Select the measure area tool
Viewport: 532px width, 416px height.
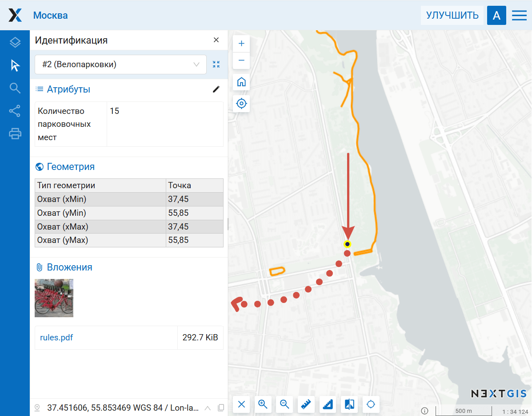click(x=328, y=404)
